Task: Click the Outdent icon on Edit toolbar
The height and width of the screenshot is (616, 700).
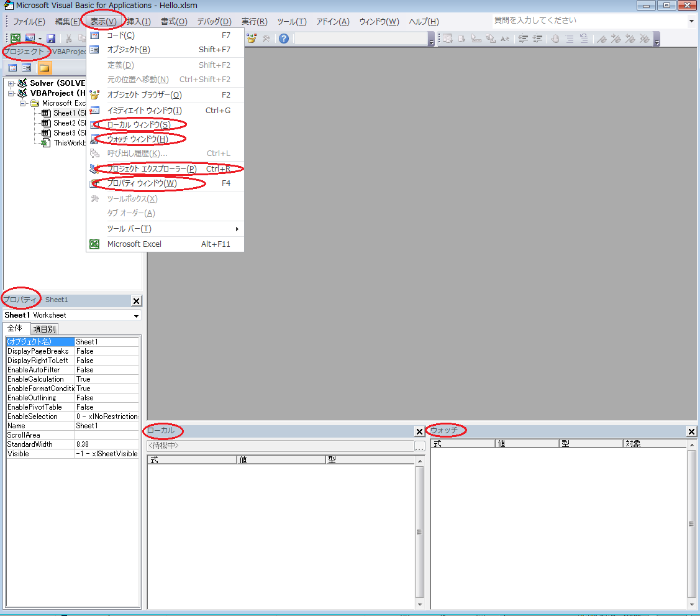Action: point(537,39)
